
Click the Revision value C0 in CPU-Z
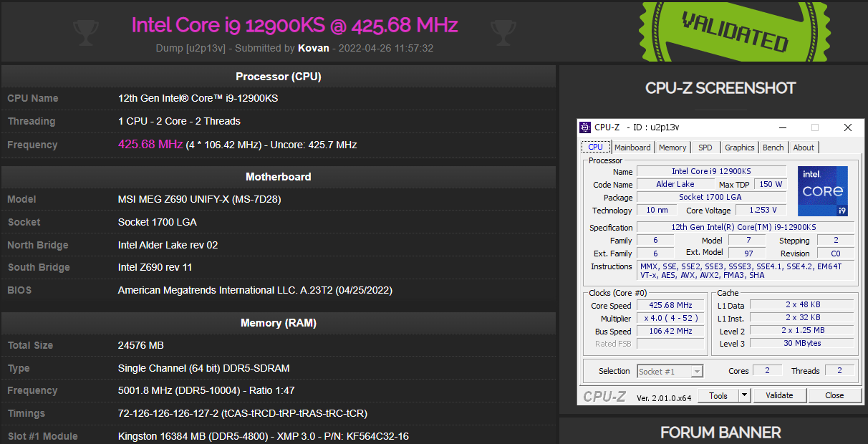[x=836, y=253]
